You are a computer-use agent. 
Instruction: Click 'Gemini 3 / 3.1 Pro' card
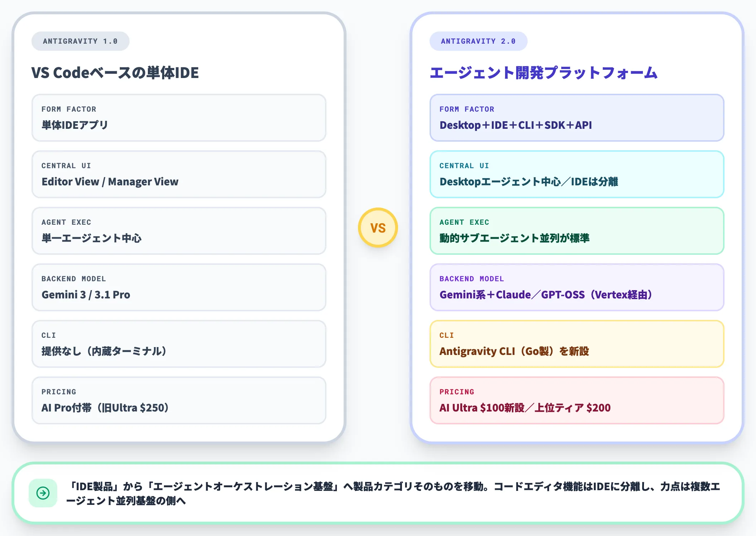pyautogui.click(x=179, y=287)
